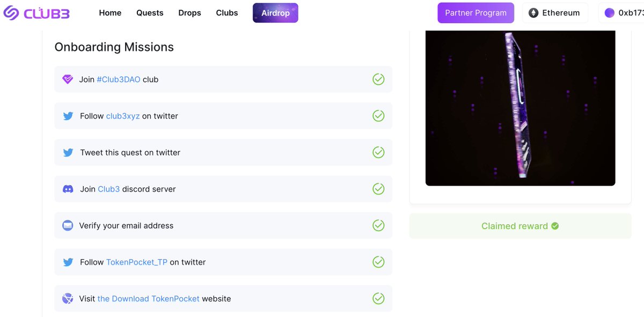Open the 0xb17 wallet account button

pyautogui.click(x=621, y=13)
